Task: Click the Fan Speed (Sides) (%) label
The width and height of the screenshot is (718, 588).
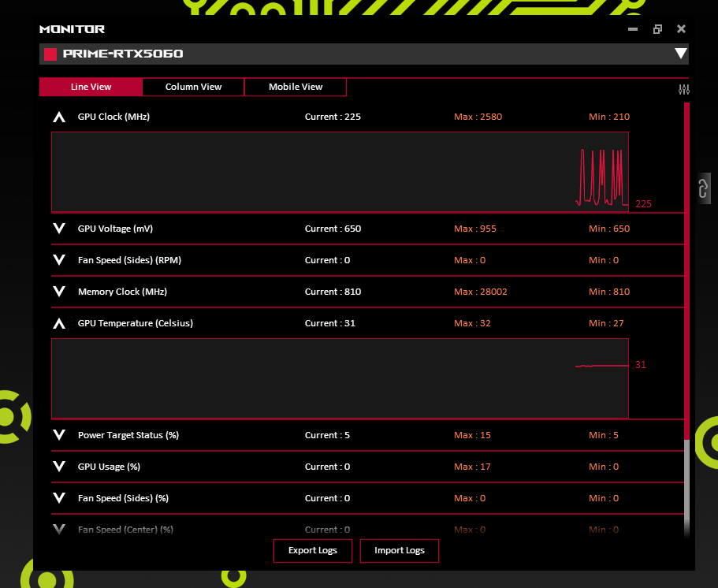Action: tap(123, 498)
